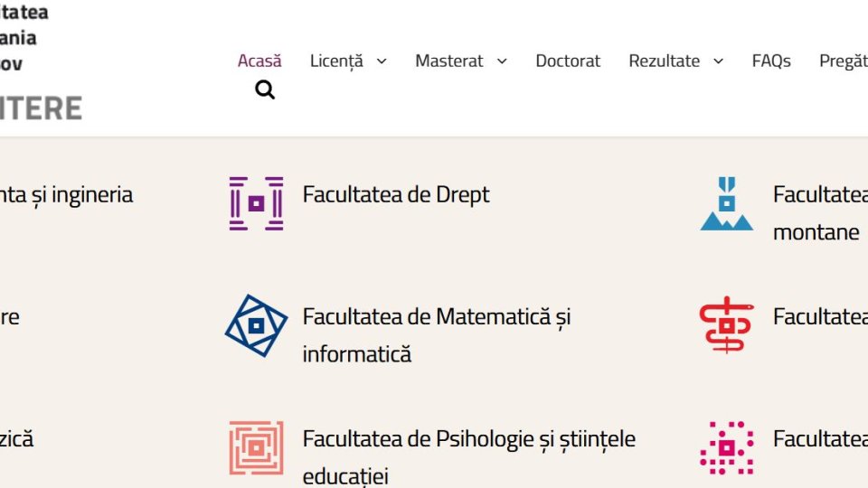The width and height of the screenshot is (868, 488).
Task: Expand the Masterat dropdown chevron
Action: (502, 61)
